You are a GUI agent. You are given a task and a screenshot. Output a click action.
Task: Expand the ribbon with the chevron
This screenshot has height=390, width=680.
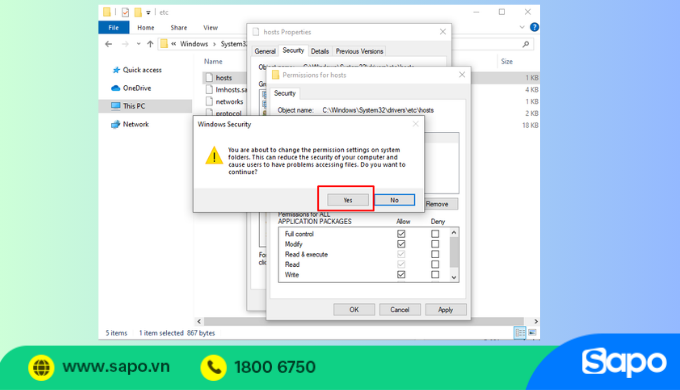click(522, 27)
